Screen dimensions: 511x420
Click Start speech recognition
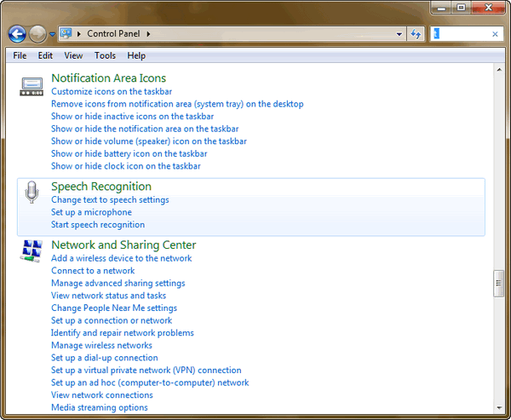coord(98,225)
